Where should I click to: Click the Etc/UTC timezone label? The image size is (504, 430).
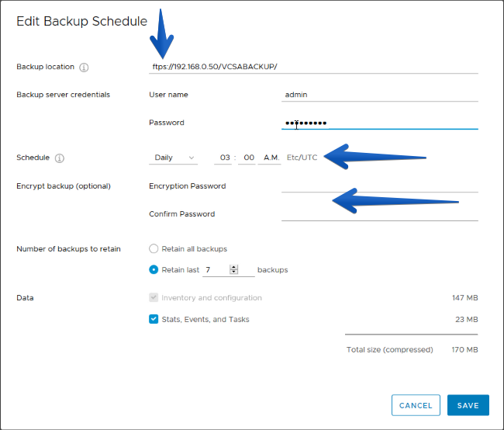(x=302, y=158)
